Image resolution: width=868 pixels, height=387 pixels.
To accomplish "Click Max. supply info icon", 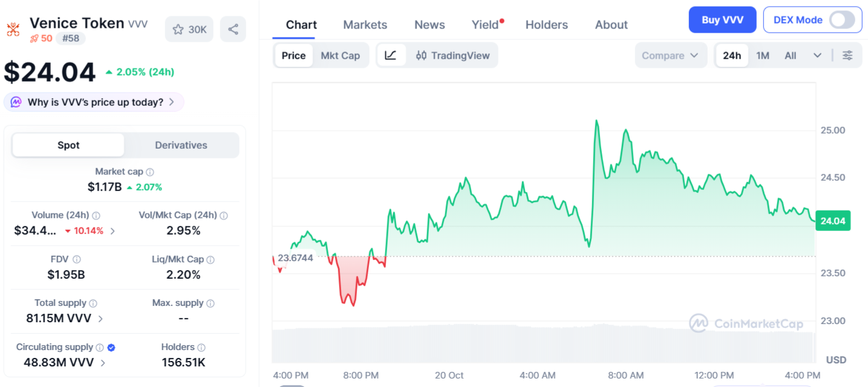I will click(x=210, y=304).
